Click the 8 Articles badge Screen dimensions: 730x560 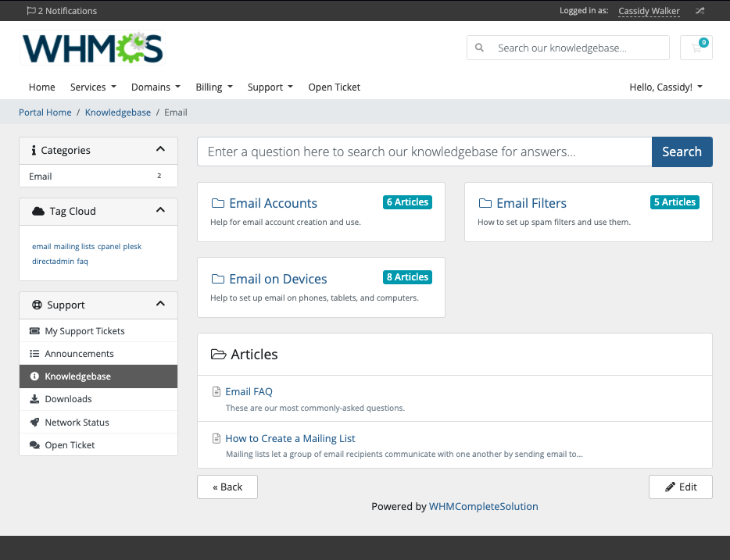click(407, 276)
